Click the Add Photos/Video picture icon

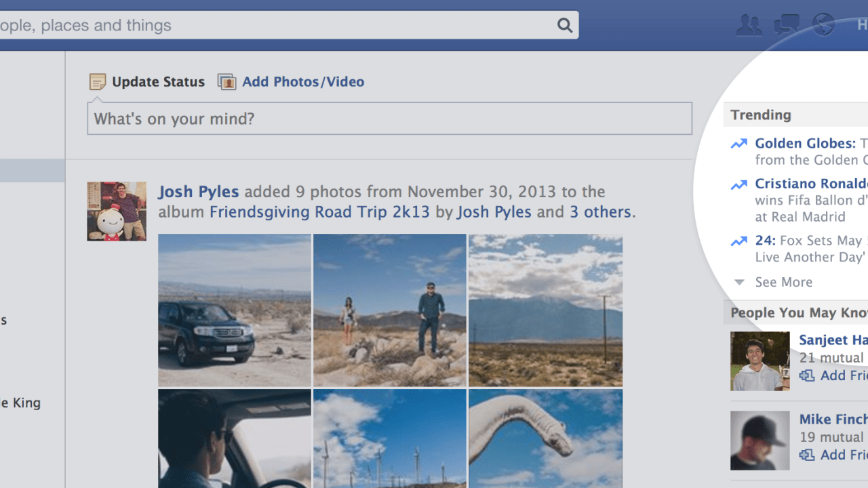coord(226,82)
